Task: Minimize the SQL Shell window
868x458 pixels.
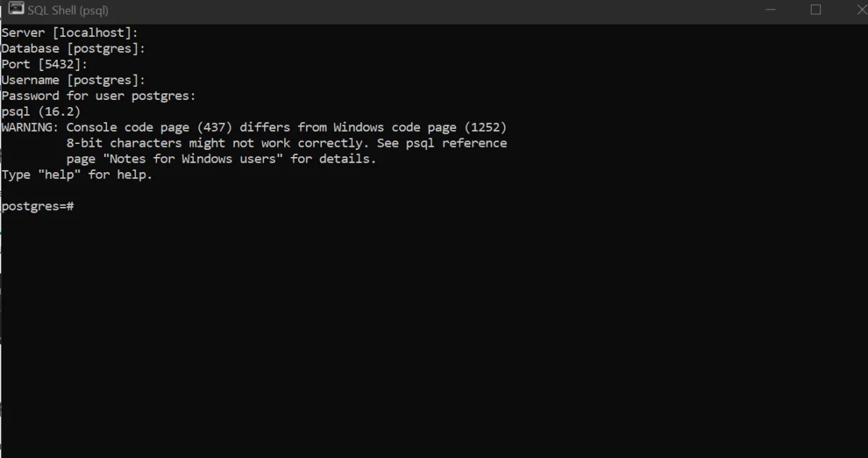Action: 770,9
